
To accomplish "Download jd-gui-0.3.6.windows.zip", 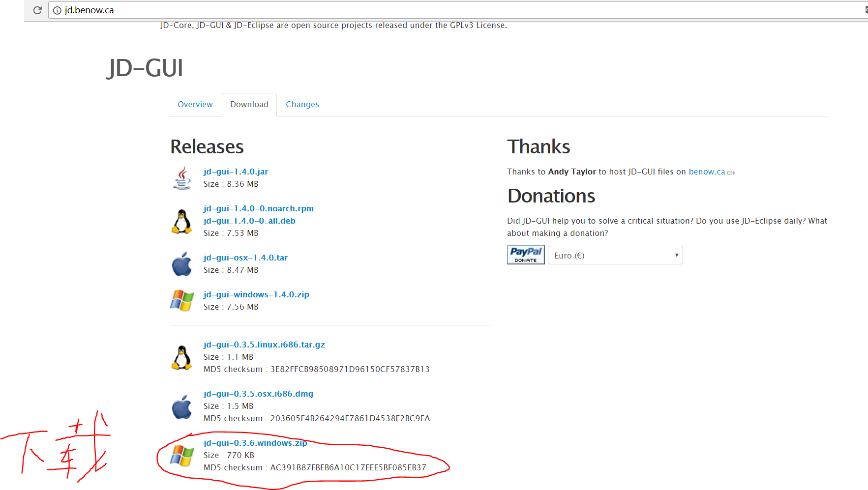I will 255,443.
